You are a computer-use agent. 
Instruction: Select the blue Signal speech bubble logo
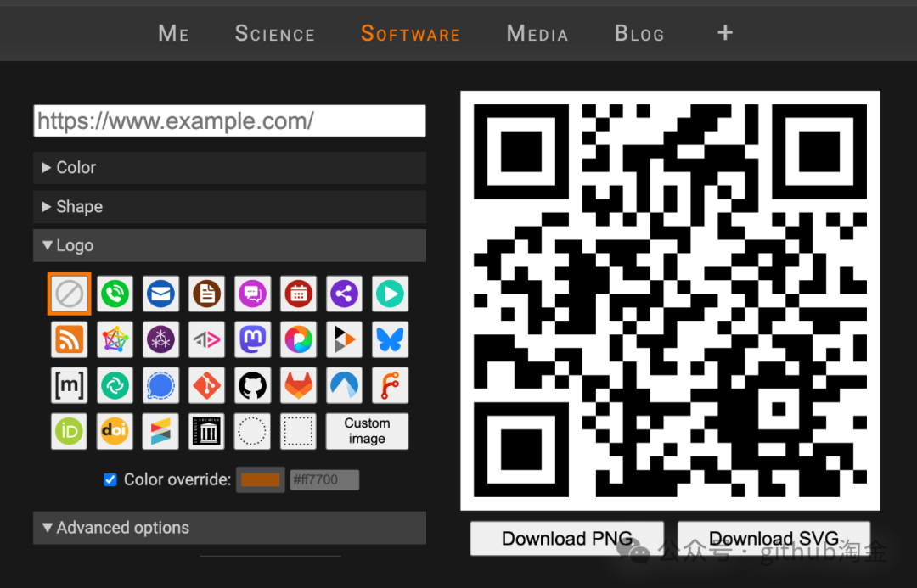pos(160,385)
